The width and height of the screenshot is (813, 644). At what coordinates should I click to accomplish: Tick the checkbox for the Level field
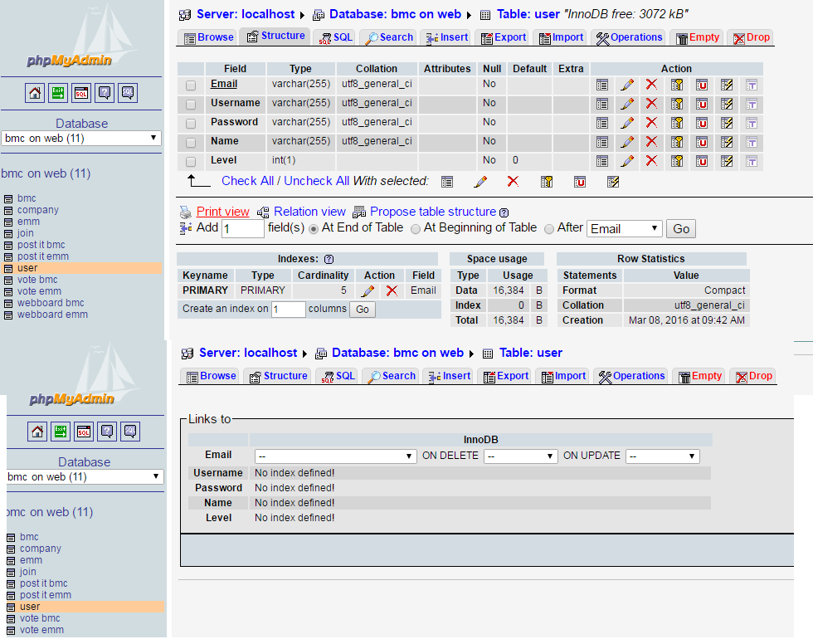click(x=191, y=161)
